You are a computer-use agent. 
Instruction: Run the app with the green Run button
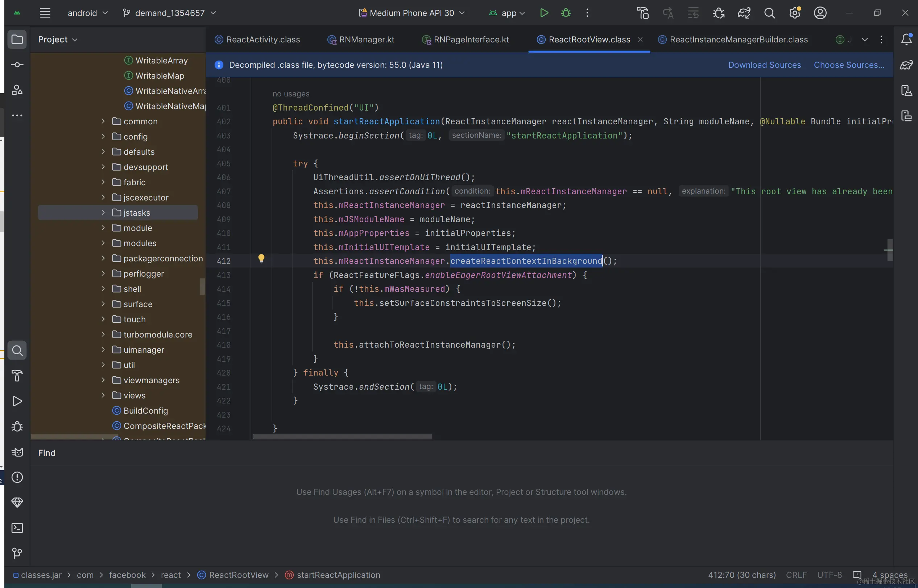point(544,13)
